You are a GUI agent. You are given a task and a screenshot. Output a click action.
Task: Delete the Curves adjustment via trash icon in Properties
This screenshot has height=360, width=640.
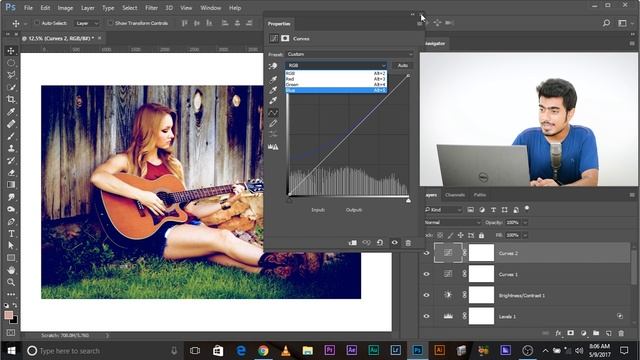tap(408, 243)
